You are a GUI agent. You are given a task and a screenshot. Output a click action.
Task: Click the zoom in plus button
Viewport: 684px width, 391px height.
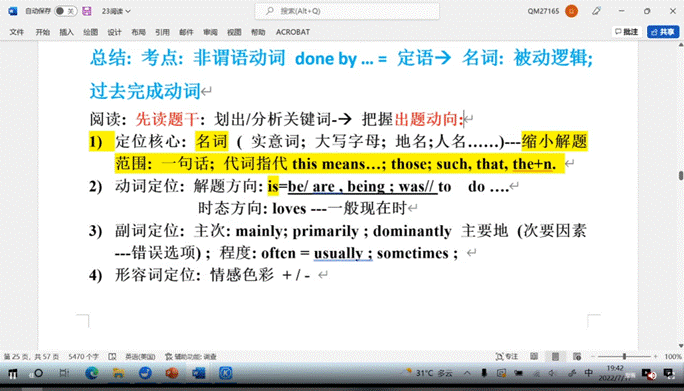[655, 357]
